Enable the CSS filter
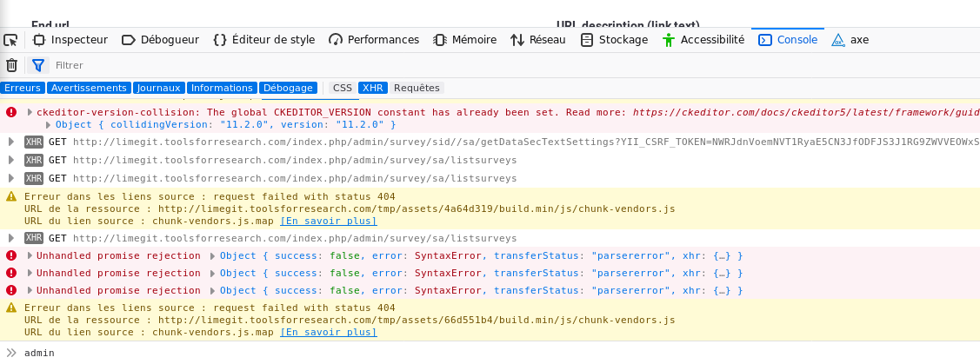Viewport: 980px width, 364px height. point(343,88)
